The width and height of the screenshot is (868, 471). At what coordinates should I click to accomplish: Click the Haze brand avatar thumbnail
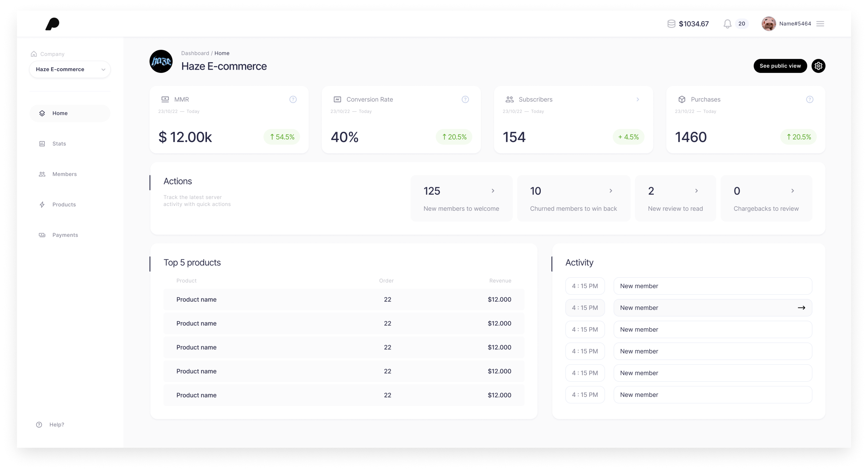tap(161, 61)
